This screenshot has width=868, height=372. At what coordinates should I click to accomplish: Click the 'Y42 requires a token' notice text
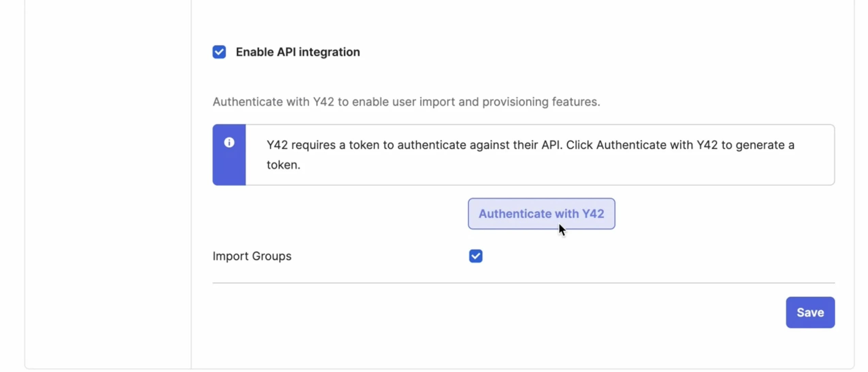point(530,155)
